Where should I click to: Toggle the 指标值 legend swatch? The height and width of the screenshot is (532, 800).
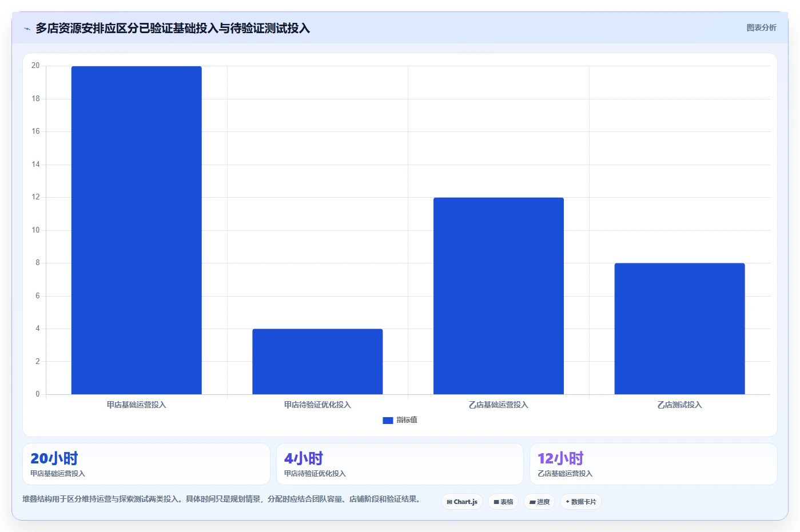[388, 420]
